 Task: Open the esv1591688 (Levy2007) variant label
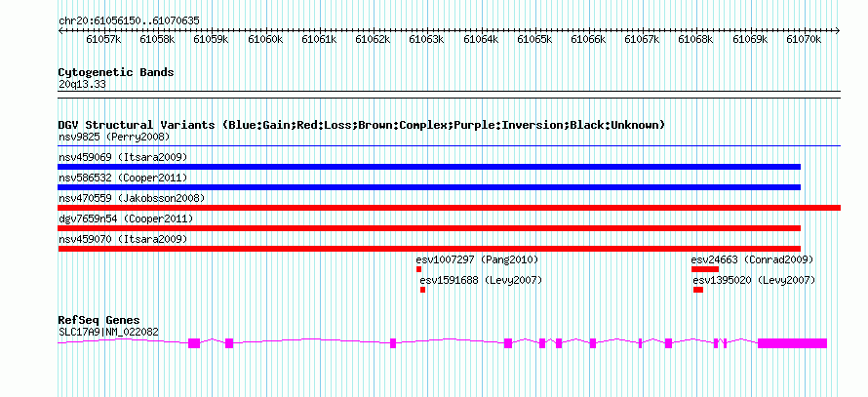click(481, 280)
